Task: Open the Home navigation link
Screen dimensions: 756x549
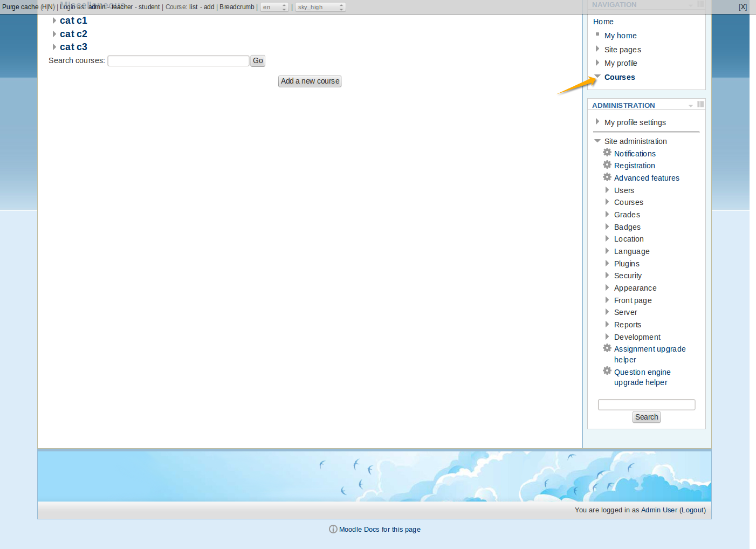Action: click(x=603, y=22)
